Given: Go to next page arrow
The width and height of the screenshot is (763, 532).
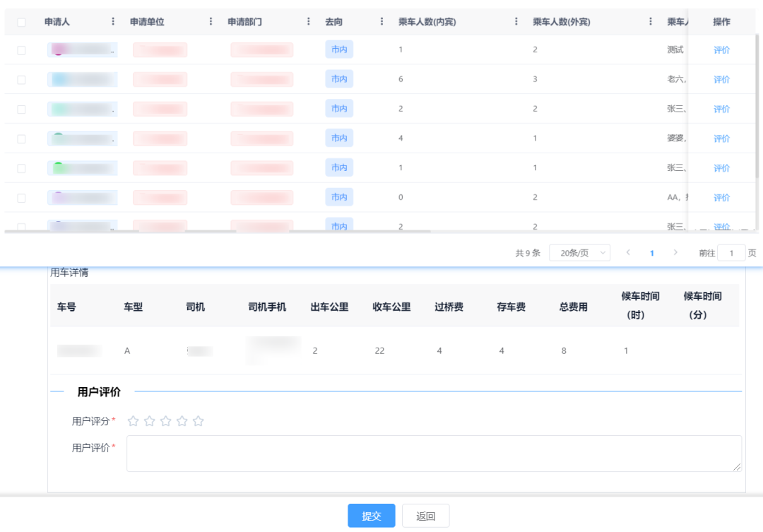Looking at the screenshot, I should 675,253.
